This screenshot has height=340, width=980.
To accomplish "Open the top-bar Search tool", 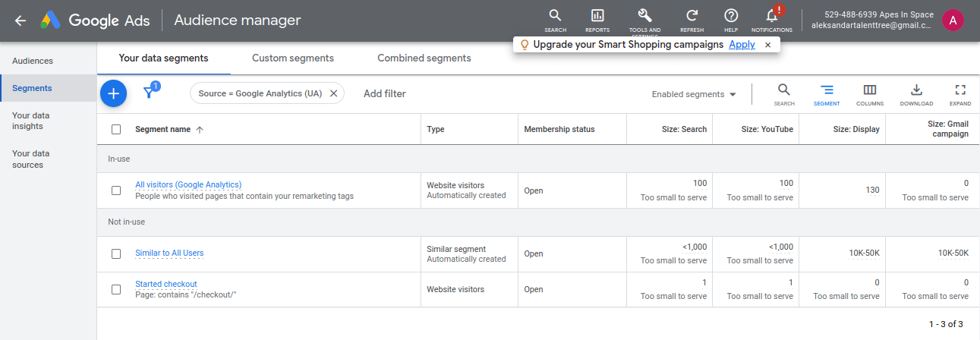I will coord(555,20).
